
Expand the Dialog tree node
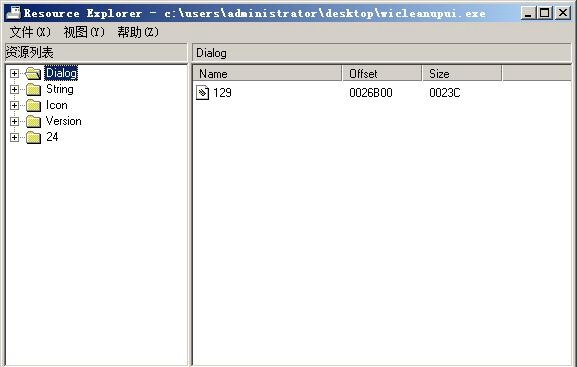(14, 73)
